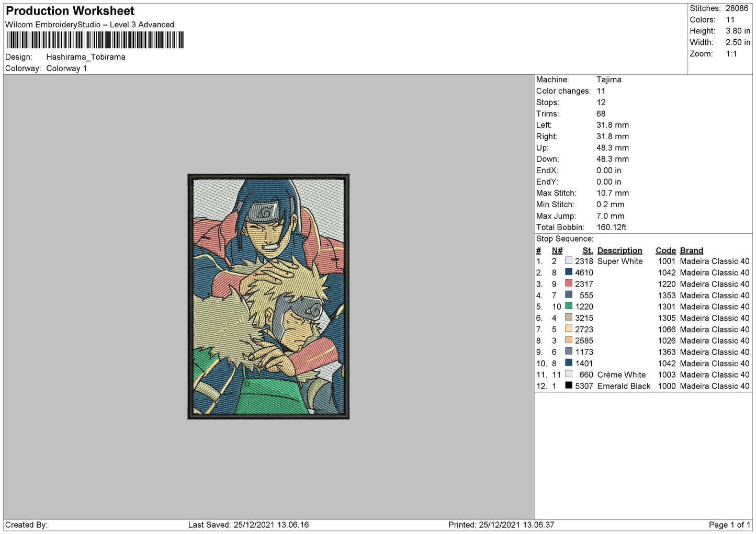
Task: Select the dark blue swatch in row 2
Action: click(x=569, y=272)
